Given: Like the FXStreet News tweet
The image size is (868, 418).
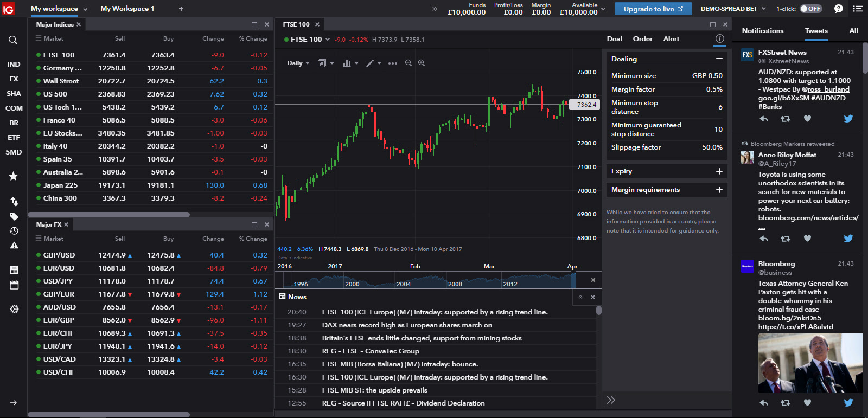Looking at the screenshot, I should (x=807, y=119).
